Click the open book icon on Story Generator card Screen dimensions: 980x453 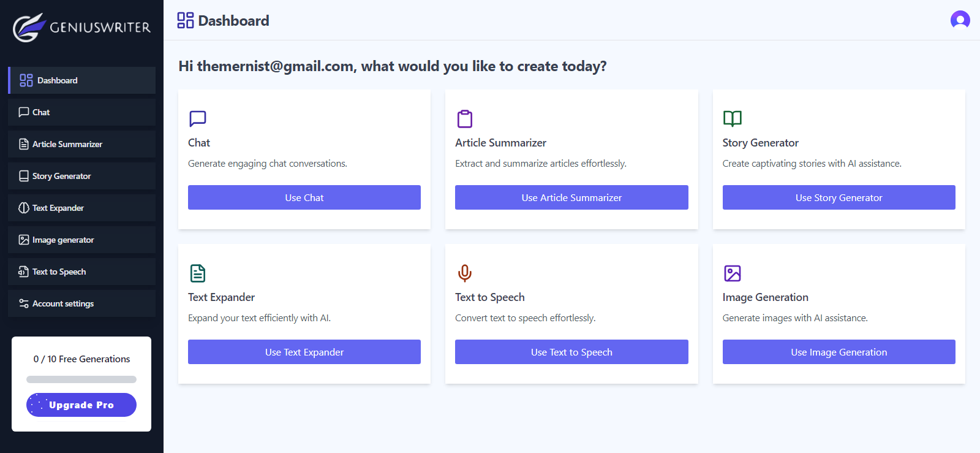[732, 119]
